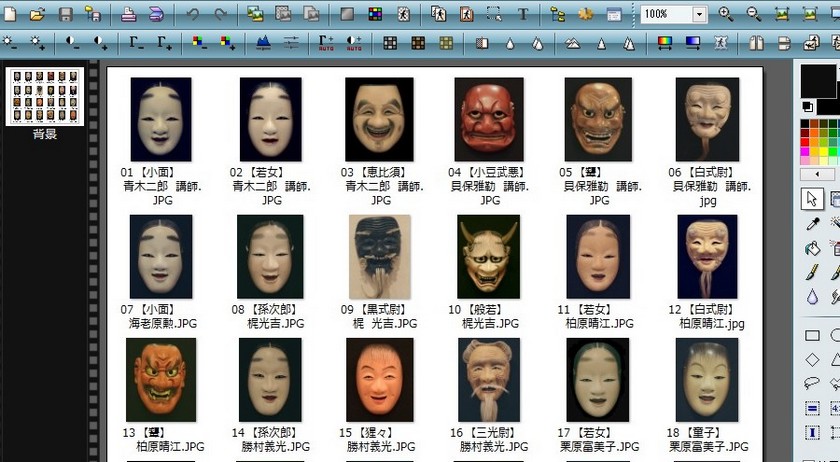Select the rectangular selection icon in top toolbar

click(494, 14)
